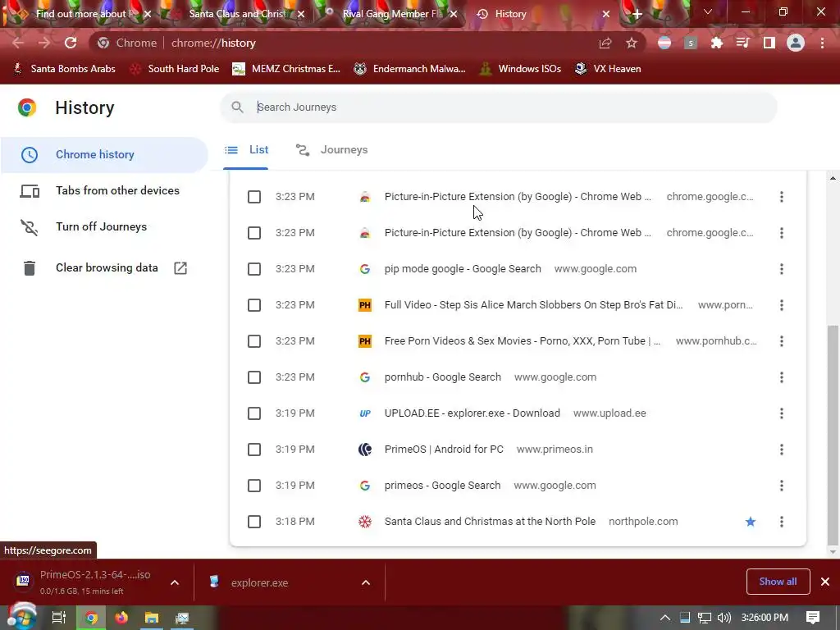Open Task View on the taskbar
Viewport: 840px width, 630px height.
click(x=58, y=618)
